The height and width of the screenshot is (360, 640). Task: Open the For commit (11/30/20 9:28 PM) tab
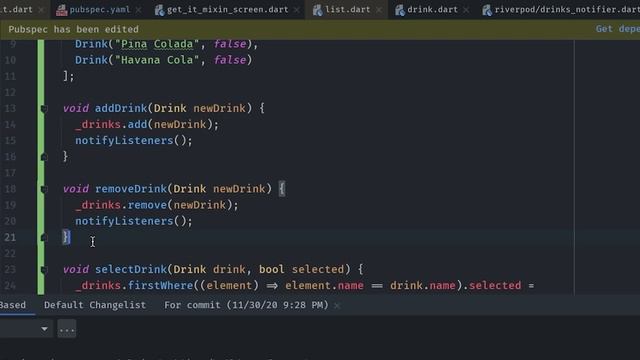coord(246,305)
